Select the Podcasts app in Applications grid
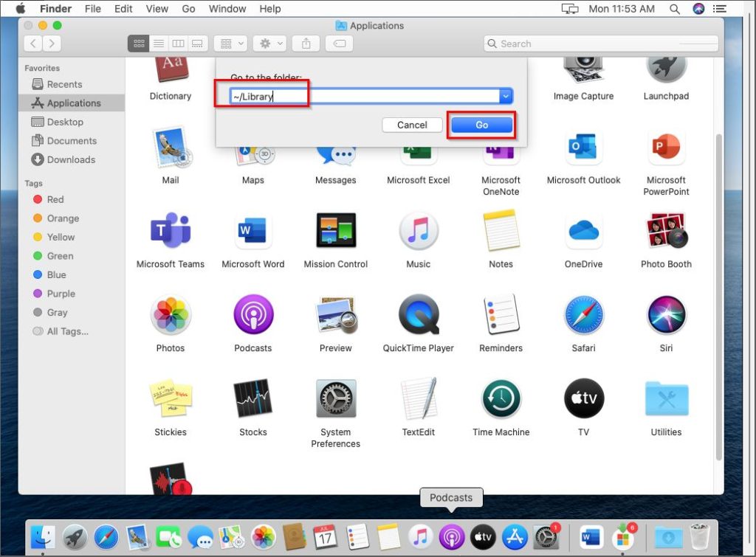The height and width of the screenshot is (557, 756). pyautogui.click(x=252, y=314)
